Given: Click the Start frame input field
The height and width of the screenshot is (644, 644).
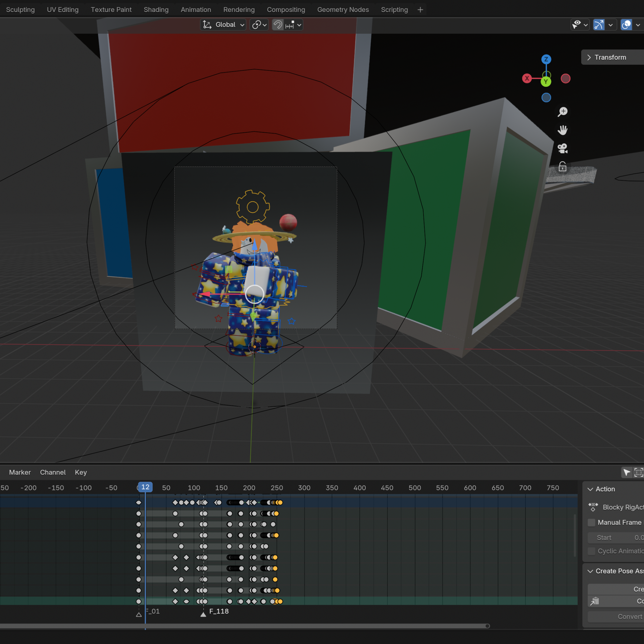Looking at the screenshot, I should (616, 537).
